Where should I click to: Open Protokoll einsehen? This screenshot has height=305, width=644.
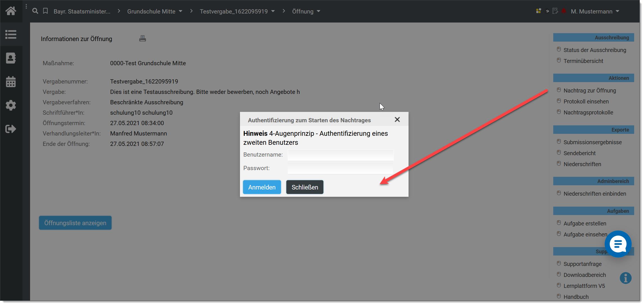tap(586, 101)
